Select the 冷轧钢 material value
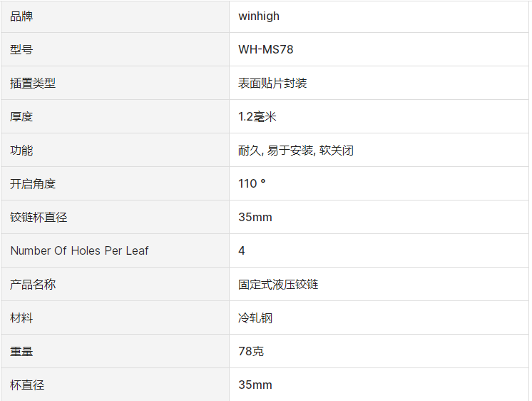This screenshot has width=532, height=401. [255, 318]
